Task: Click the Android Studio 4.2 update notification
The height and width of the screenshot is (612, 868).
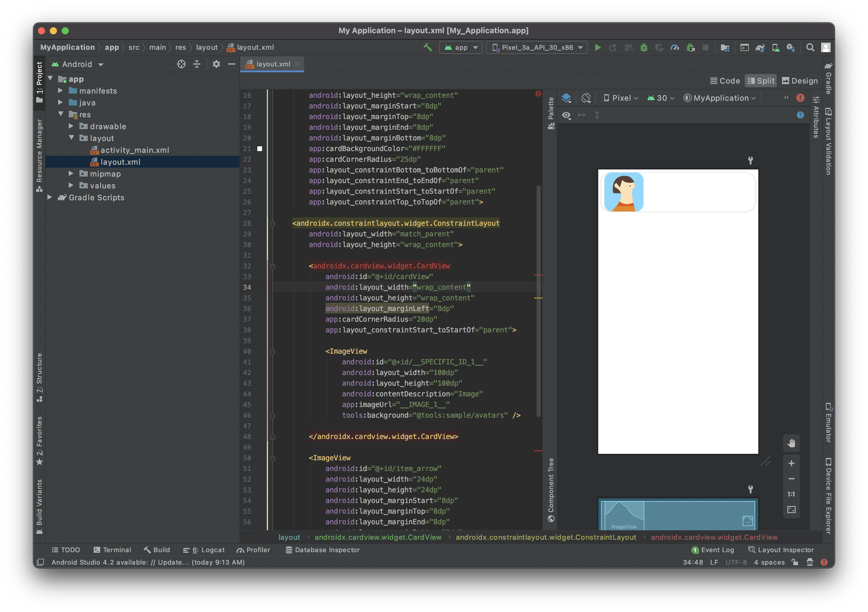Action: click(x=148, y=562)
